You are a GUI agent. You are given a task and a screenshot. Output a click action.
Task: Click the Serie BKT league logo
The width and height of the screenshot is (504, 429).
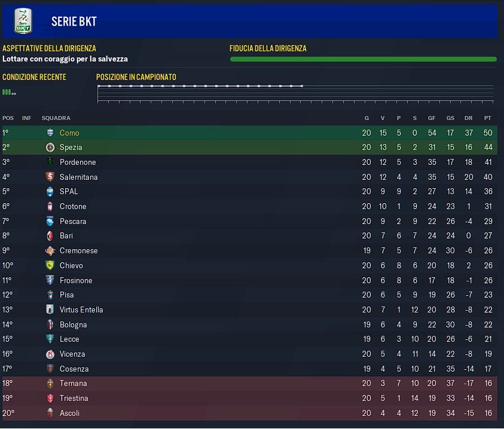(23, 21)
